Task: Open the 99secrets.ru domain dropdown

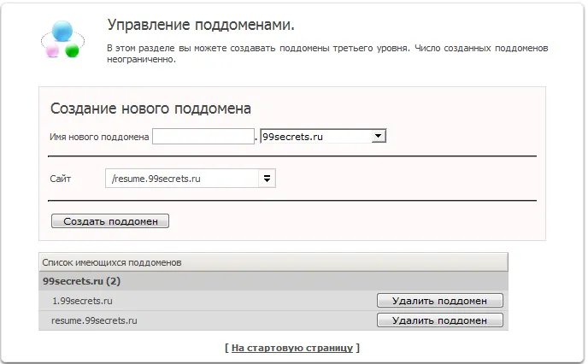Action: [x=323, y=136]
